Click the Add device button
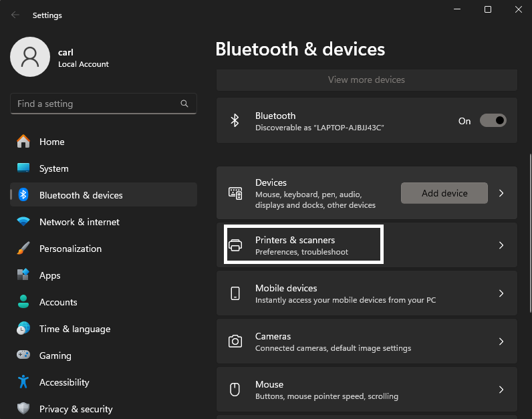Viewport: 532px width, 419px height. click(444, 193)
